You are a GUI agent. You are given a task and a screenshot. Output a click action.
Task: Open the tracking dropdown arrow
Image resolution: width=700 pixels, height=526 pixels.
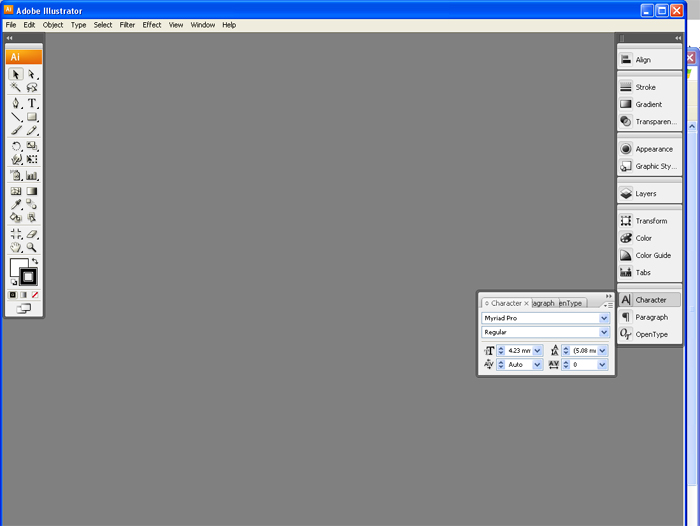click(x=603, y=365)
